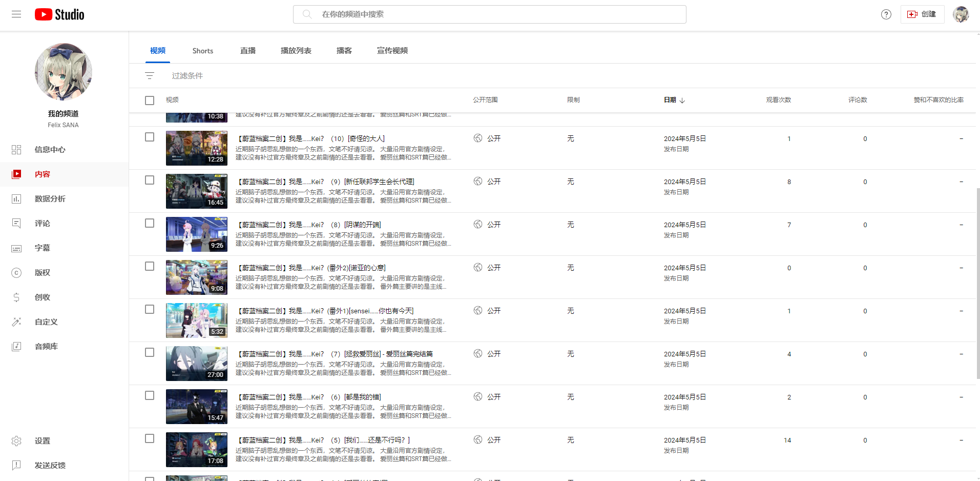This screenshot has height=481, width=980.
Task: Open the Dashboard icon (信息中心)
Action: [16, 150]
